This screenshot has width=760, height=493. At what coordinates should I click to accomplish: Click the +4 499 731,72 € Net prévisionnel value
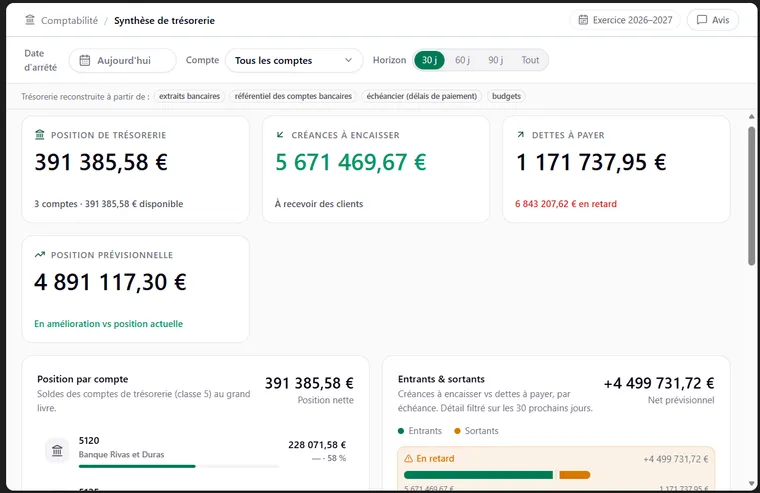(659, 383)
